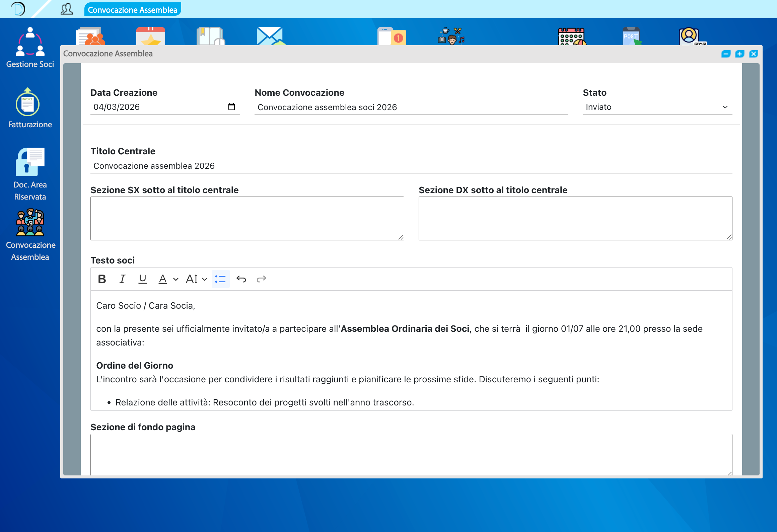
Task: Open the date picker calendar icon
Action: coord(231,107)
